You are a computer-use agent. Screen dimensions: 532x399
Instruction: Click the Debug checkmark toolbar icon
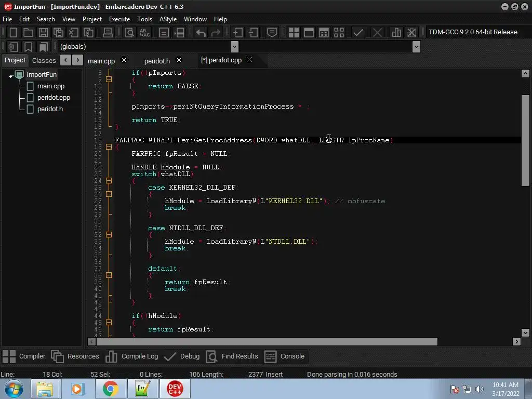(358, 33)
